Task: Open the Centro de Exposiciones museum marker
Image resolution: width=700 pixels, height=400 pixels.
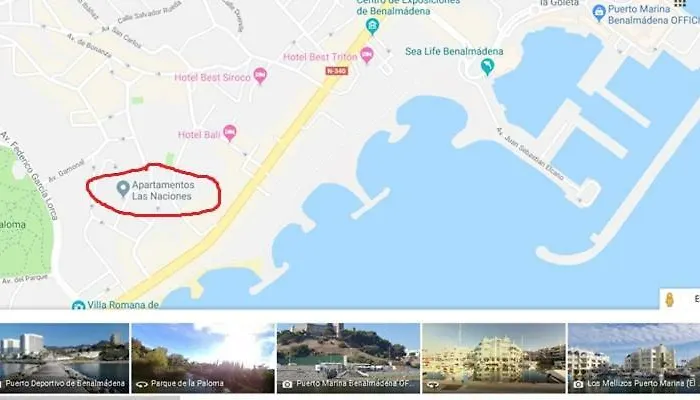Action: pos(372,26)
